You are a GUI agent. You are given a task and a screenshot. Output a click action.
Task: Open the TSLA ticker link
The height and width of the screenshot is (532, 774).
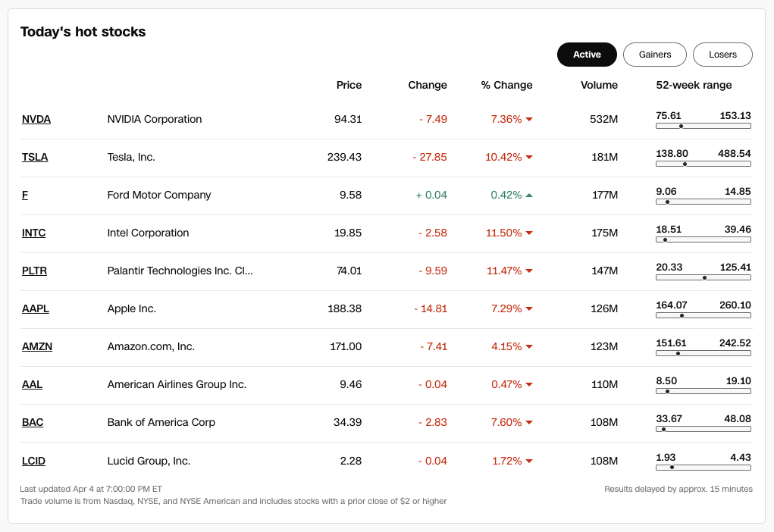click(35, 157)
